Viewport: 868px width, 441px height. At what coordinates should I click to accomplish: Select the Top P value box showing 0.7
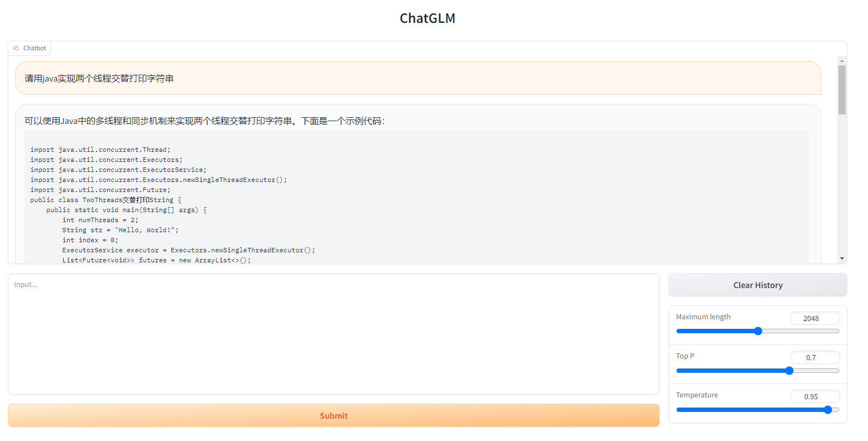814,357
